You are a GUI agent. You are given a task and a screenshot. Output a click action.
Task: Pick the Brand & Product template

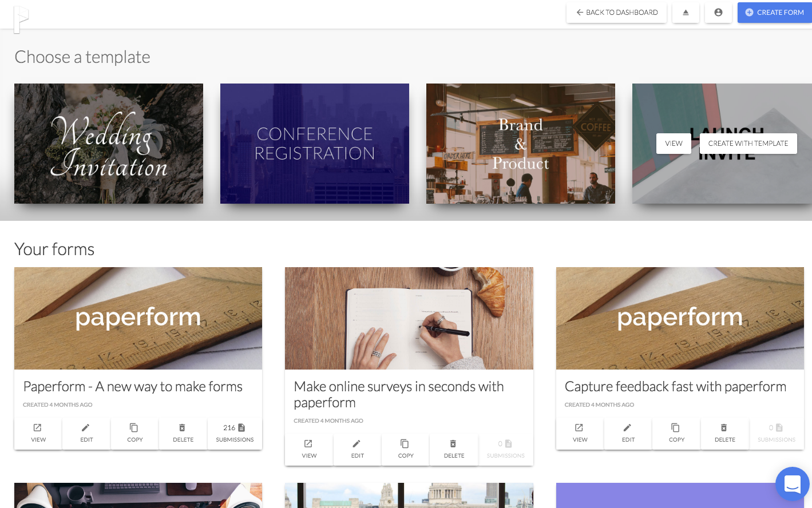[x=521, y=144]
